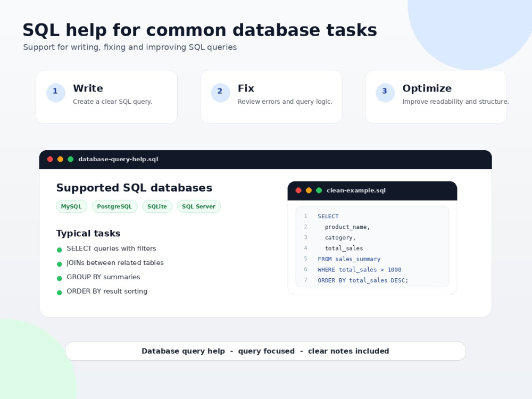Click orange dot in clean-example.sql title bar
Screen dimensions: 532x399
coord(309,190)
